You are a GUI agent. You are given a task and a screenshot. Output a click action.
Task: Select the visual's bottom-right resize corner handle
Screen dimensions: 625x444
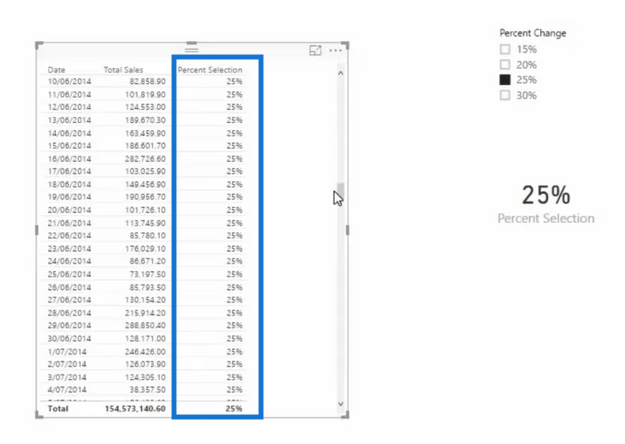coord(346,415)
